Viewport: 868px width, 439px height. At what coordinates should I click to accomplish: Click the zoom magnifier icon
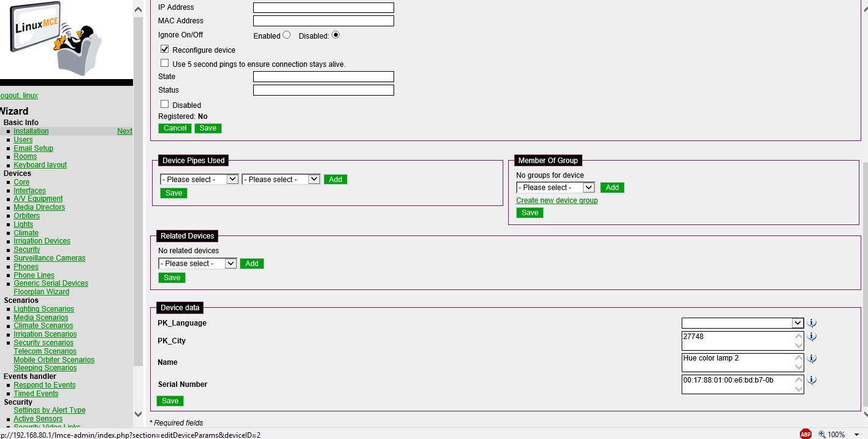821,434
